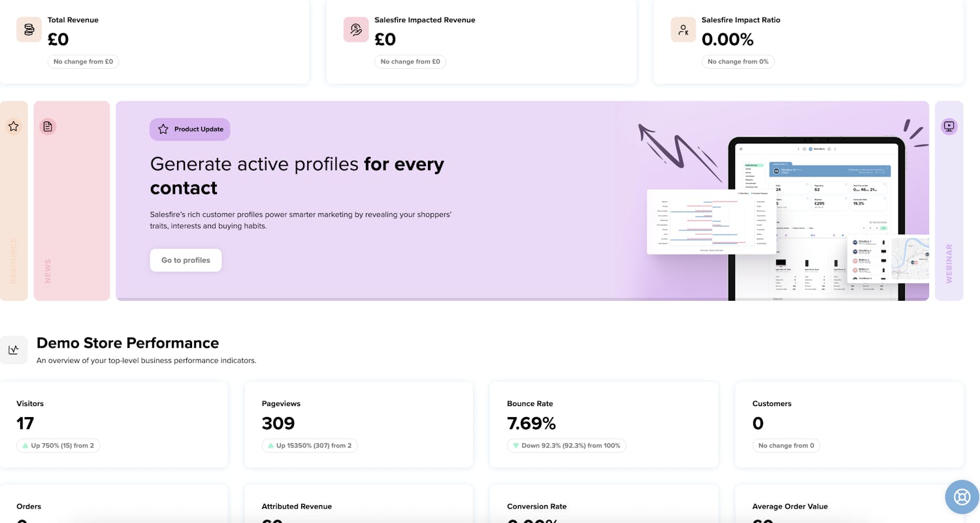Click the star inside the Product Update badge
The image size is (980, 523).
click(x=161, y=129)
